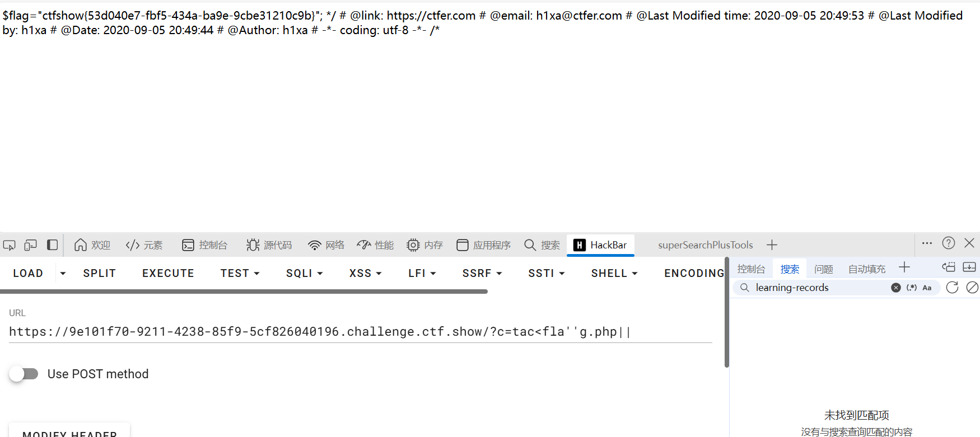Toggle the Use POST method switch
Image resolution: width=980 pixels, height=437 pixels.
pyautogui.click(x=24, y=374)
